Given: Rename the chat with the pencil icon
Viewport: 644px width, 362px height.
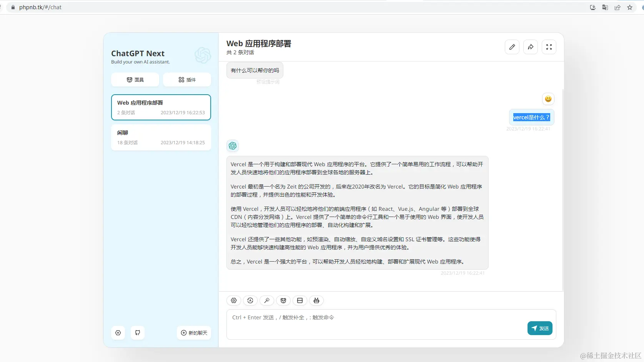Looking at the screenshot, I should (512, 47).
